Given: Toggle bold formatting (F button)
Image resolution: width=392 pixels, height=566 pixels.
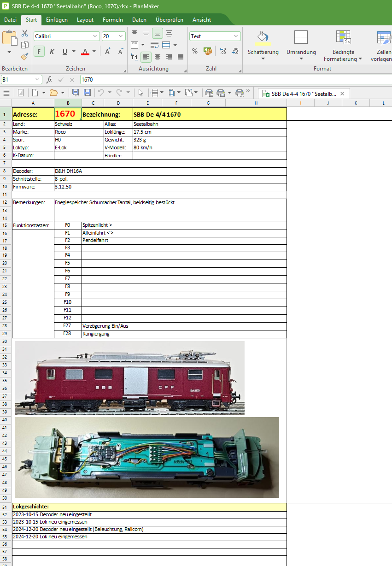Looking at the screenshot, I should coord(39,52).
